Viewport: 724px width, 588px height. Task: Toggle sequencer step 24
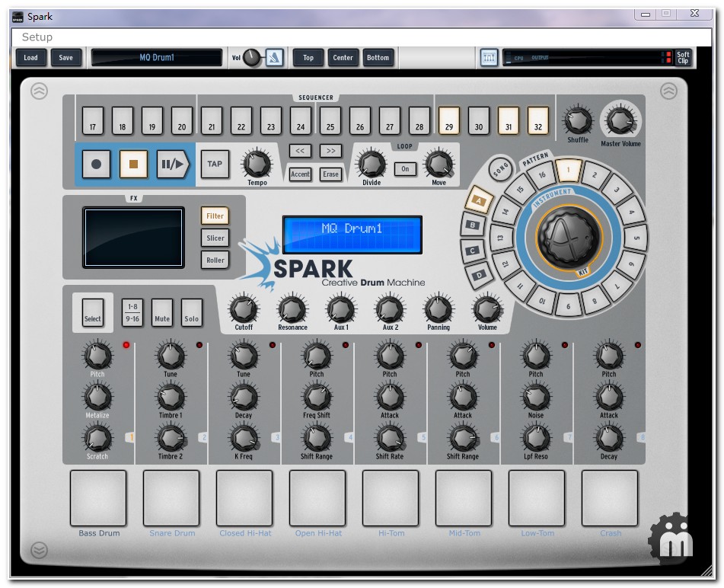[x=301, y=120]
